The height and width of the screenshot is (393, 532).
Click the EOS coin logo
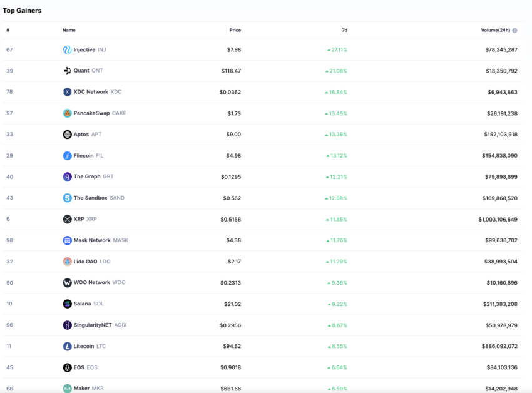(x=67, y=367)
